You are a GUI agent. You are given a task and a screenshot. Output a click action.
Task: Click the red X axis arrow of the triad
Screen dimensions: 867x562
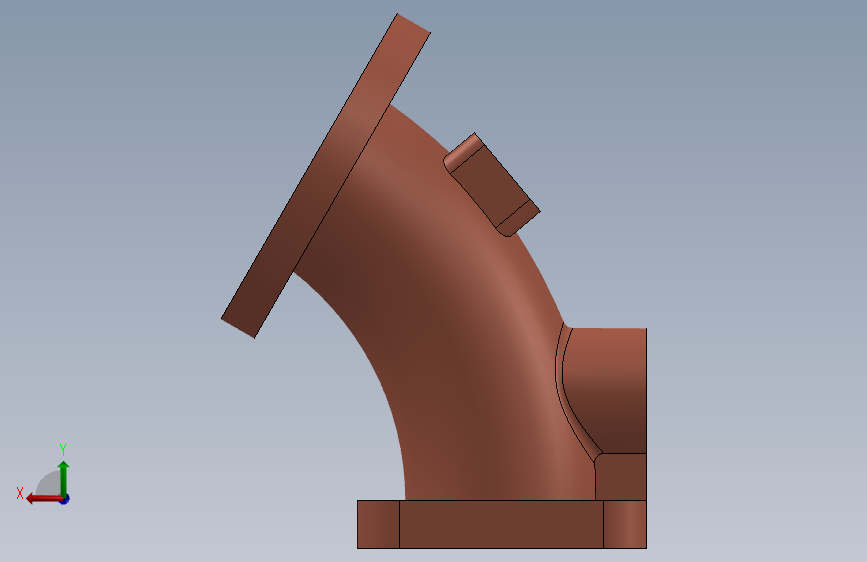pos(44,499)
